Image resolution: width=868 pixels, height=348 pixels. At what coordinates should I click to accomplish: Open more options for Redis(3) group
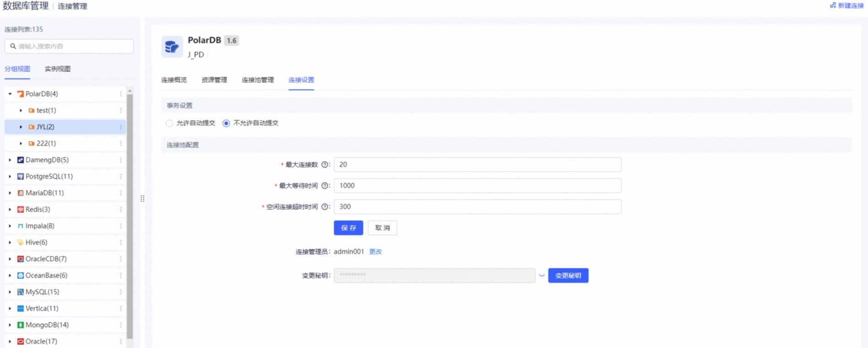121,210
